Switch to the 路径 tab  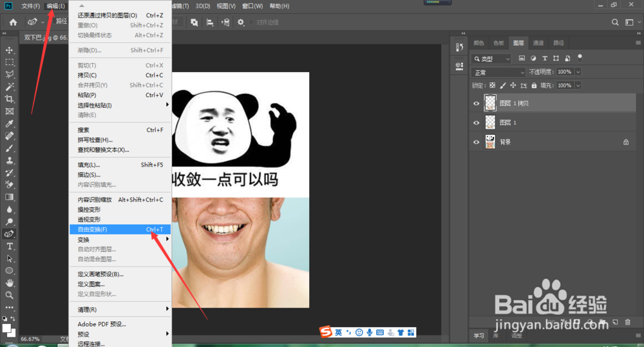(x=558, y=42)
